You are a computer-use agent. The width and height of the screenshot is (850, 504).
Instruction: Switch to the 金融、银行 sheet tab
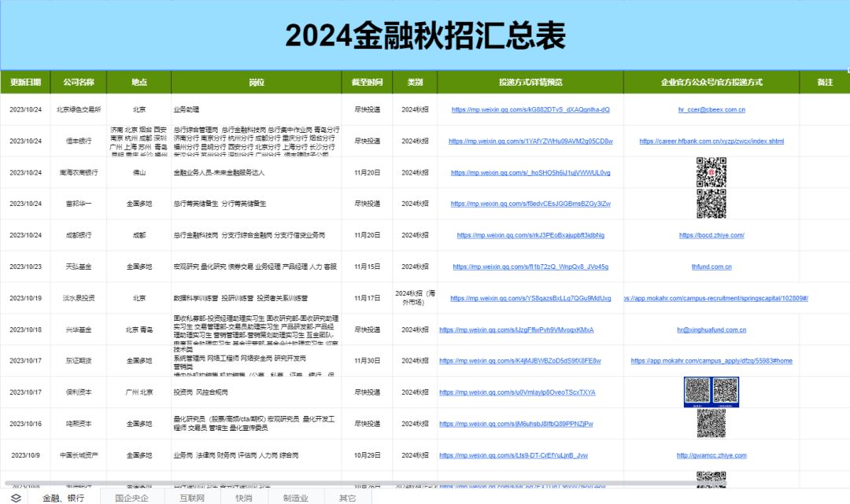[64, 498]
